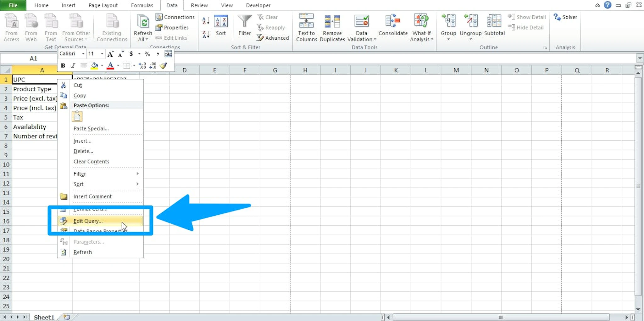Open the Sort dialog button
This screenshot has width=644, height=321.
click(x=221, y=26)
